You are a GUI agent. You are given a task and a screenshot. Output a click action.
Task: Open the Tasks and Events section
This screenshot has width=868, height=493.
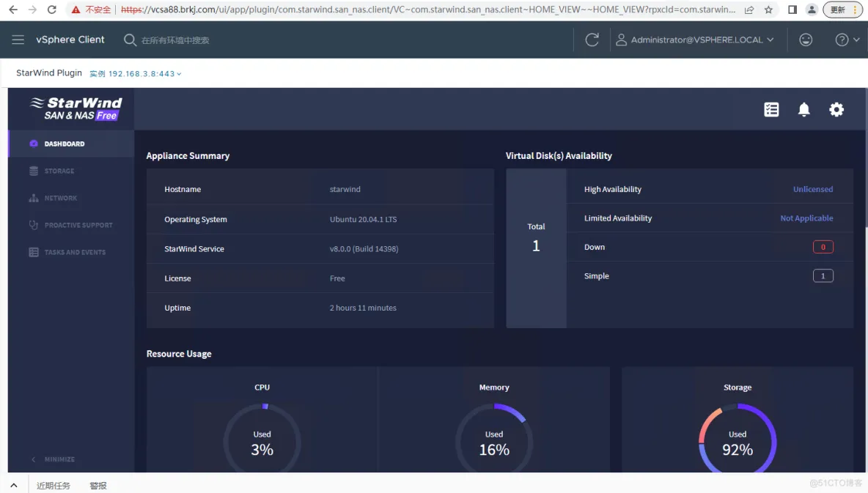click(71, 252)
